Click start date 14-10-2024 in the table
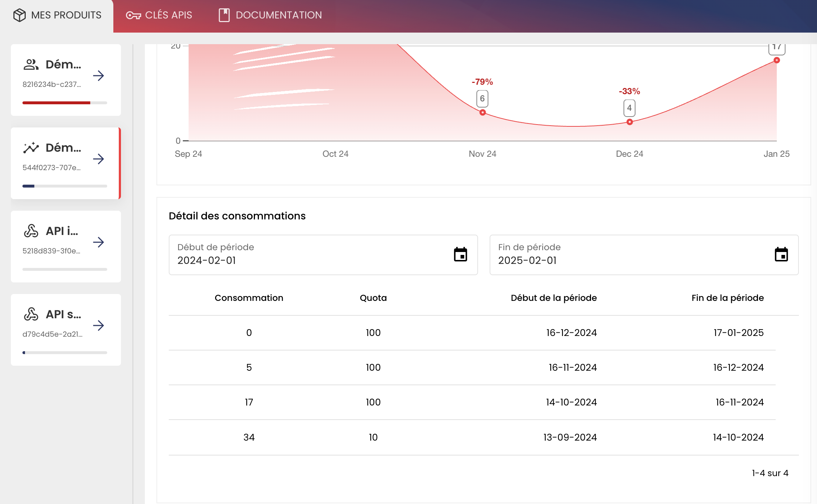Image resolution: width=817 pixels, height=504 pixels. pyautogui.click(x=571, y=402)
